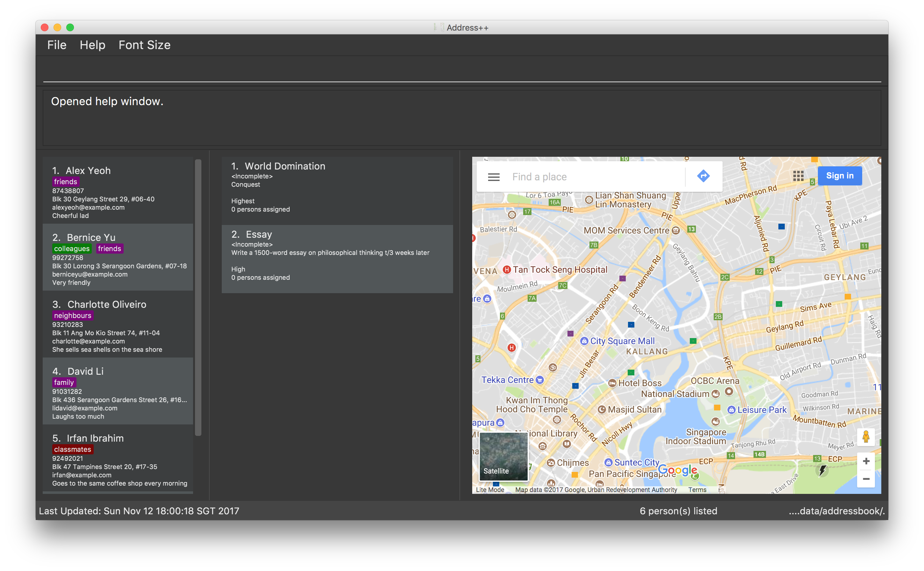This screenshot has width=924, height=571.
Task: Click the City Square Mall shopping marker
Action: click(584, 341)
